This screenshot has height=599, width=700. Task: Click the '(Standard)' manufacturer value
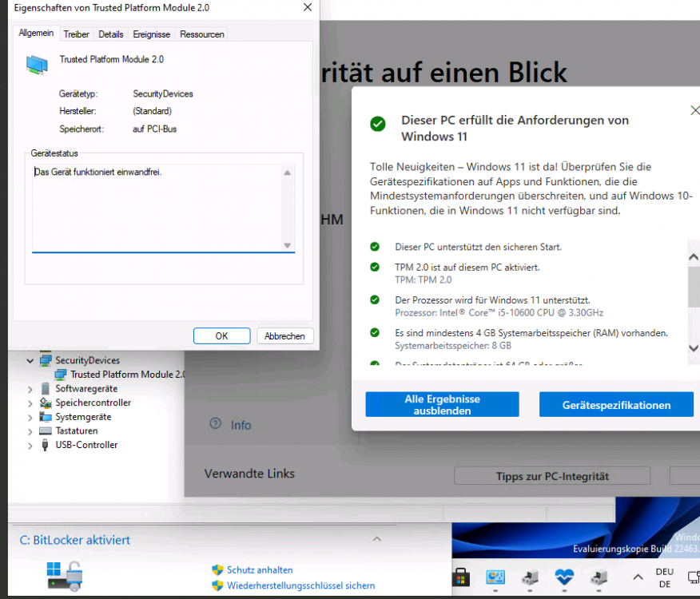tap(153, 111)
